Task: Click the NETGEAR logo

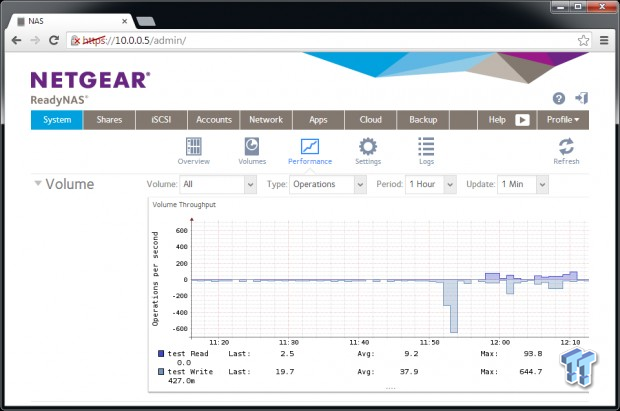Action: [90, 80]
